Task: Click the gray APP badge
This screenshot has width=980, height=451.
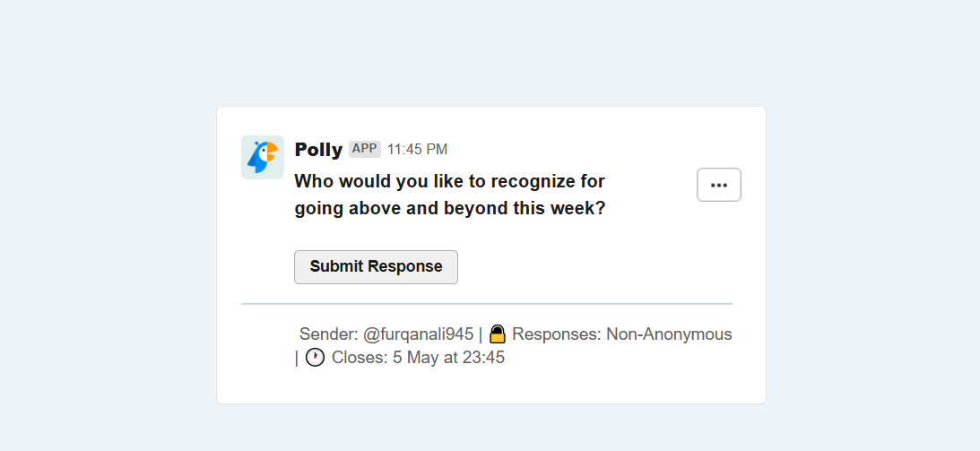Action: click(x=364, y=149)
